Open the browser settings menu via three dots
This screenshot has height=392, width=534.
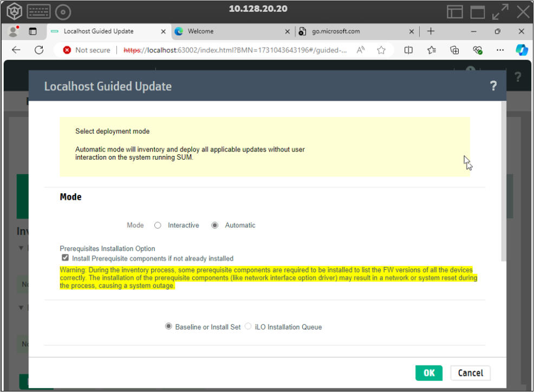pyautogui.click(x=500, y=50)
